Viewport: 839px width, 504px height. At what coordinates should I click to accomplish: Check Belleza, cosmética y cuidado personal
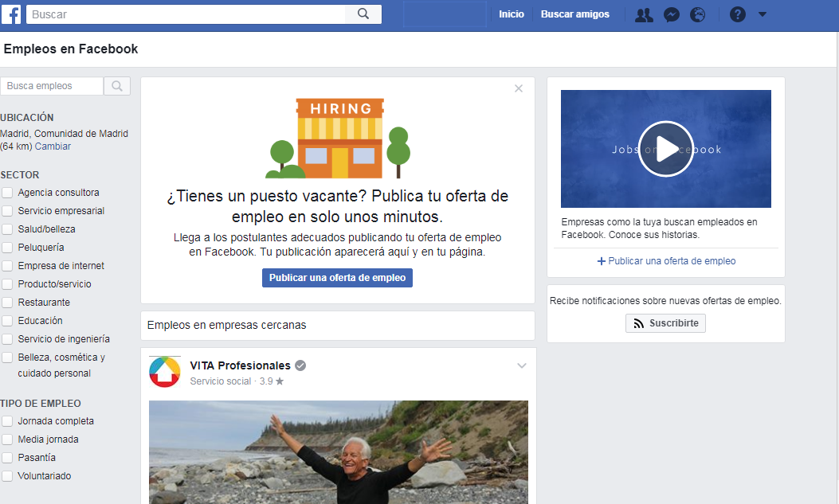(x=7, y=357)
